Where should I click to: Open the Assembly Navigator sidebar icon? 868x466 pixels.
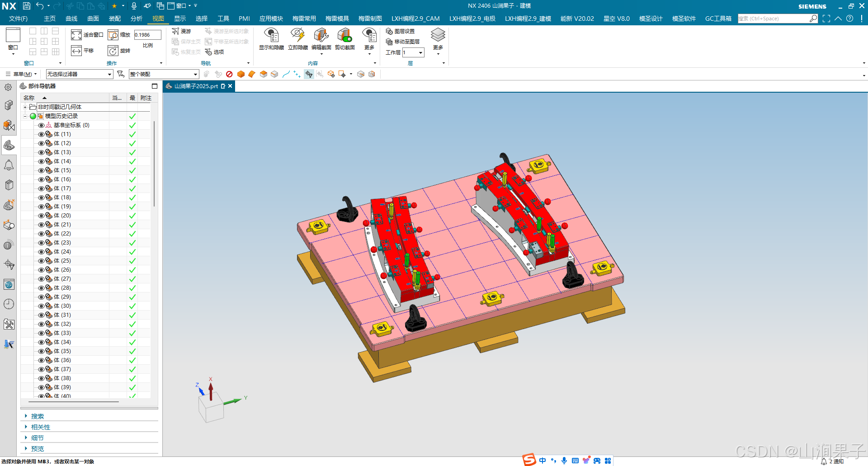(x=9, y=105)
